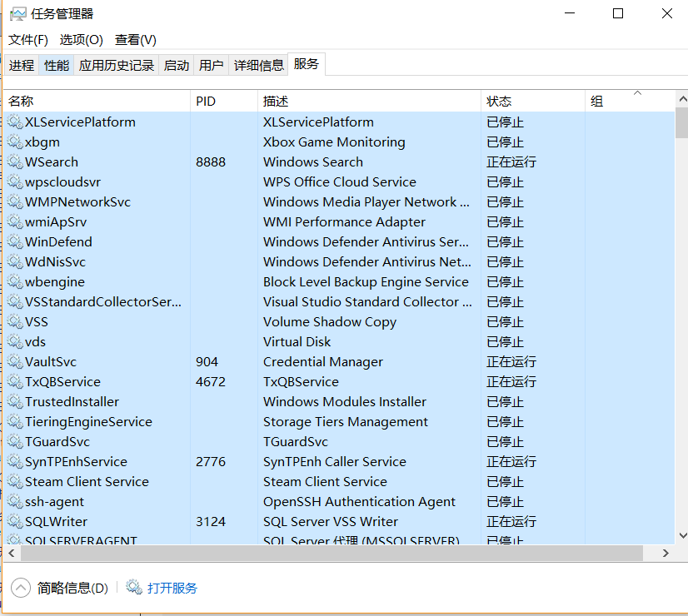Click the gear icon beside Steam Client Service
The height and width of the screenshot is (616, 688).
click(15, 481)
